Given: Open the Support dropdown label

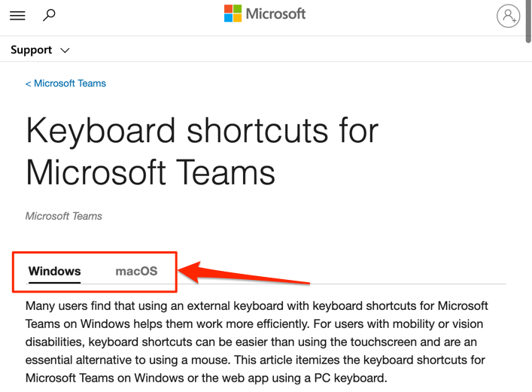Looking at the screenshot, I should pos(32,50).
